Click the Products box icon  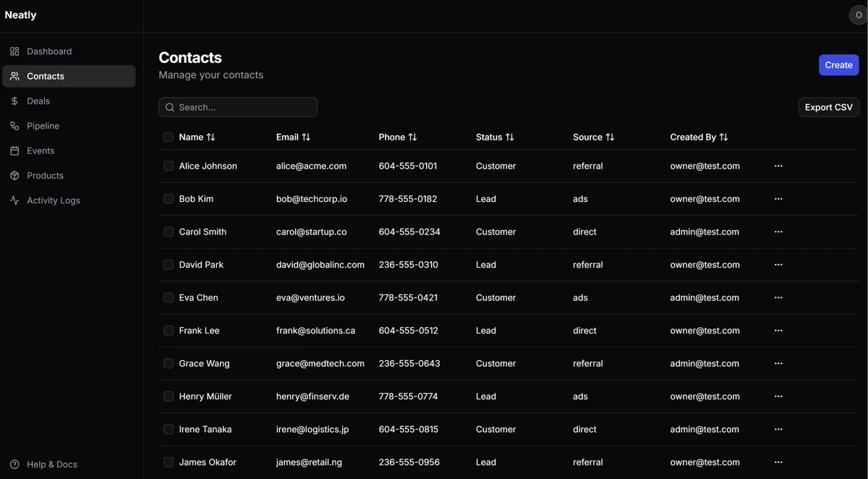click(14, 176)
